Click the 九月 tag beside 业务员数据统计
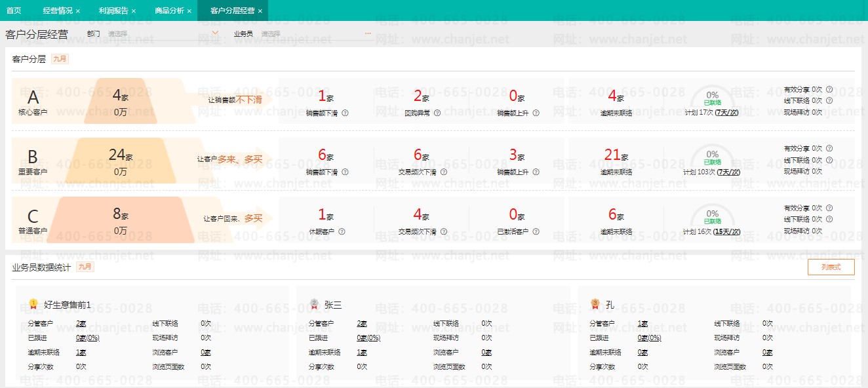Viewport: 868px width, 388px height. pos(85,267)
